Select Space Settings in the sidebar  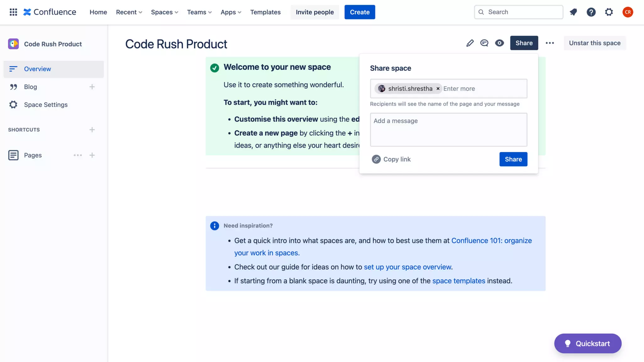click(x=46, y=105)
